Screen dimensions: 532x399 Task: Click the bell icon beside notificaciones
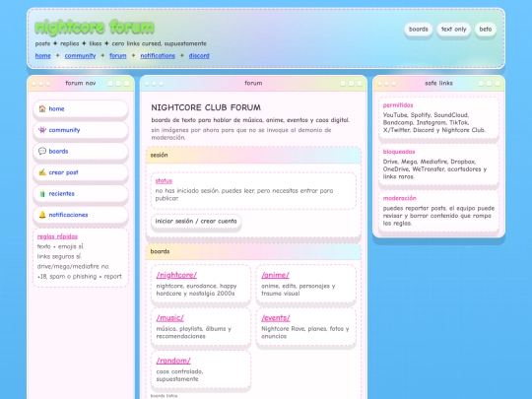42,215
